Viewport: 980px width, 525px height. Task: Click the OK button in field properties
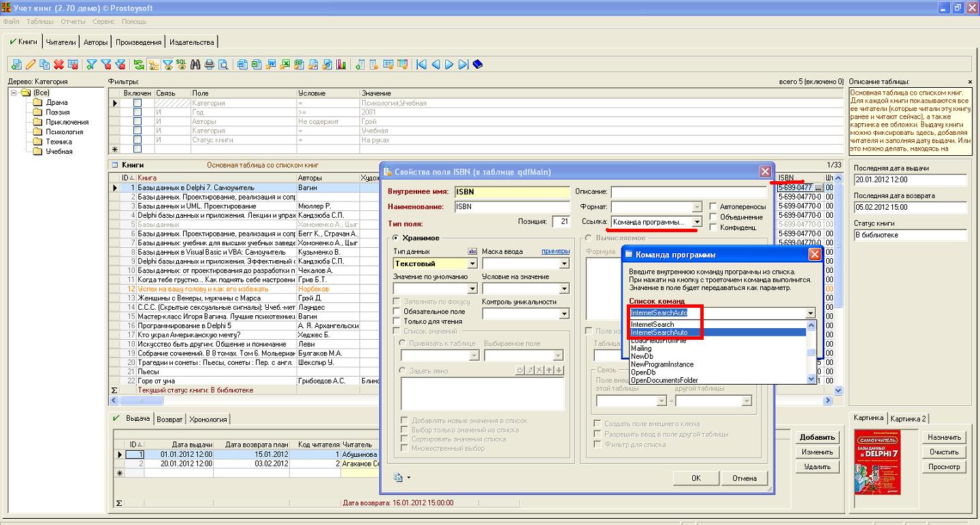[x=696, y=478]
